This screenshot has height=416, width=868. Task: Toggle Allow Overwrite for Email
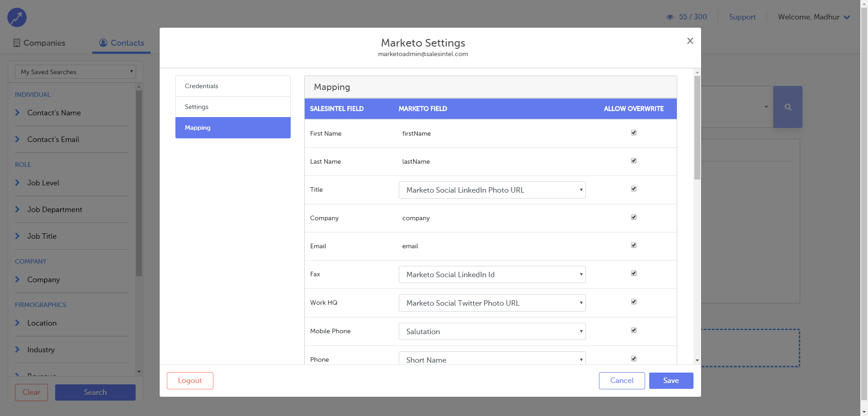click(634, 245)
